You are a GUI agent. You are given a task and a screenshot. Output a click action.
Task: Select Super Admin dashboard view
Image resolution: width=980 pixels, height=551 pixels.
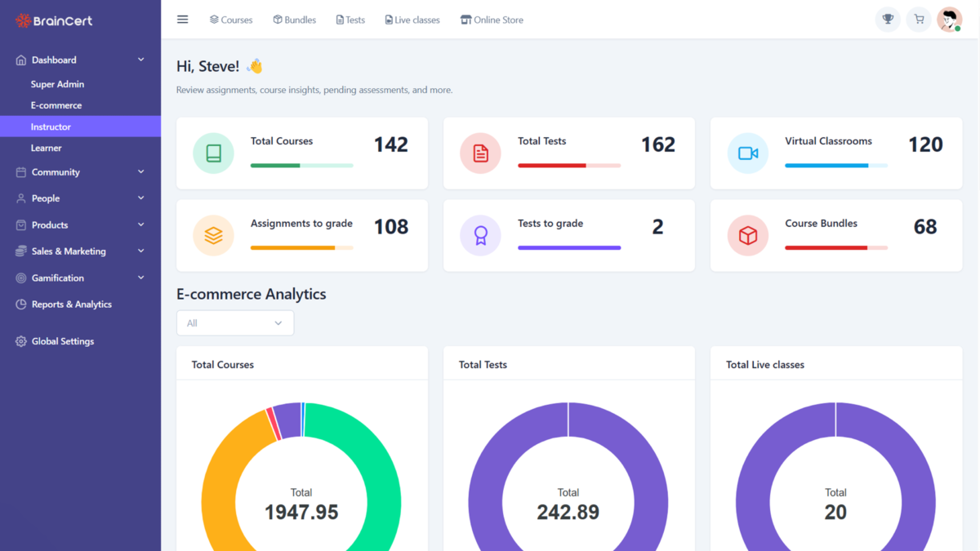[57, 84]
